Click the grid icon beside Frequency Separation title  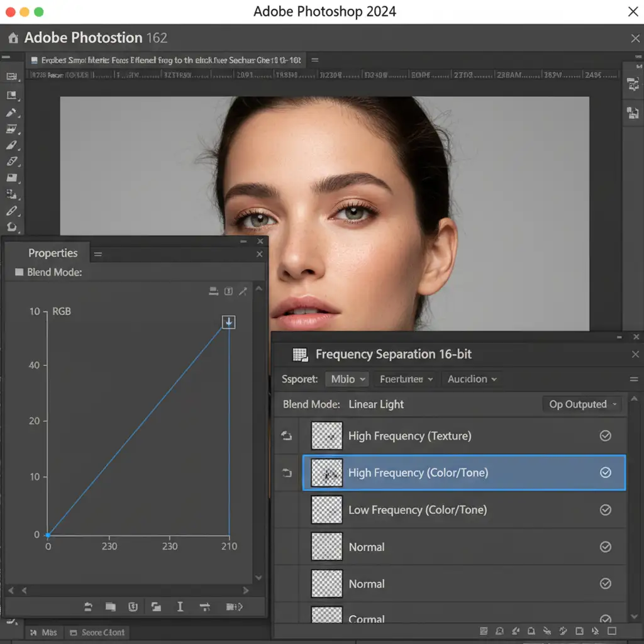(301, 355)
